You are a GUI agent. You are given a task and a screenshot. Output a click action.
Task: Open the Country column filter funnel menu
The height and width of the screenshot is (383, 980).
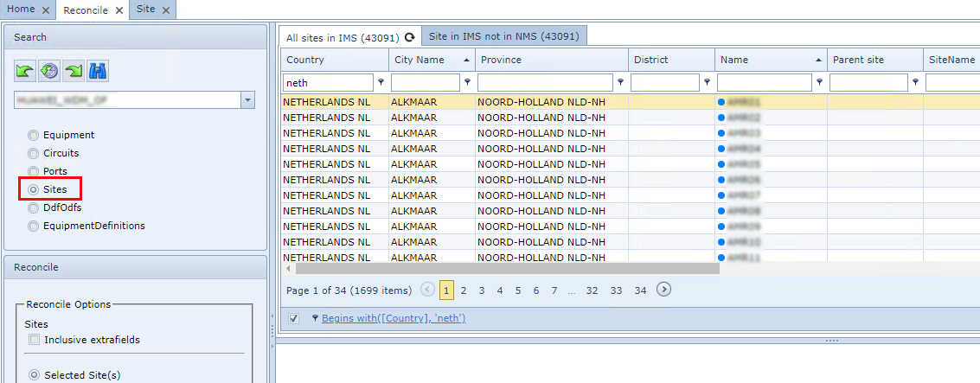[x=381, y=83]
